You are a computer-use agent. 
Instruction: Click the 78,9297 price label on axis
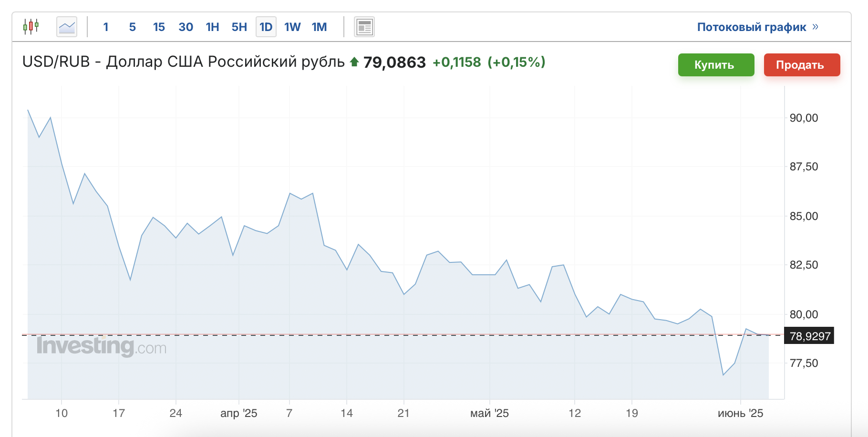coord(809,336)
